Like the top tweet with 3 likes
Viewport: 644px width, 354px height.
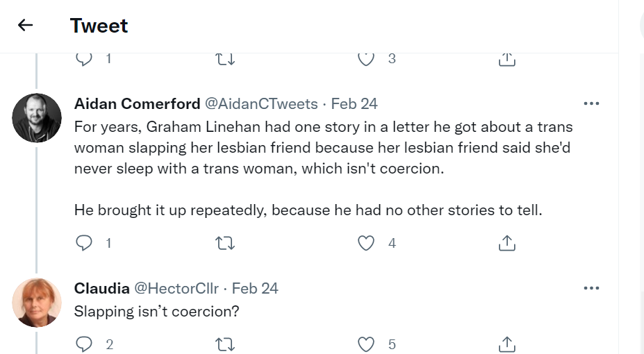366,60
